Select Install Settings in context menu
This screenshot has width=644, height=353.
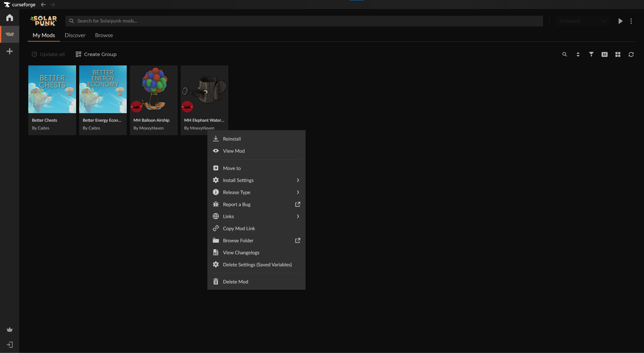(256, 180)
